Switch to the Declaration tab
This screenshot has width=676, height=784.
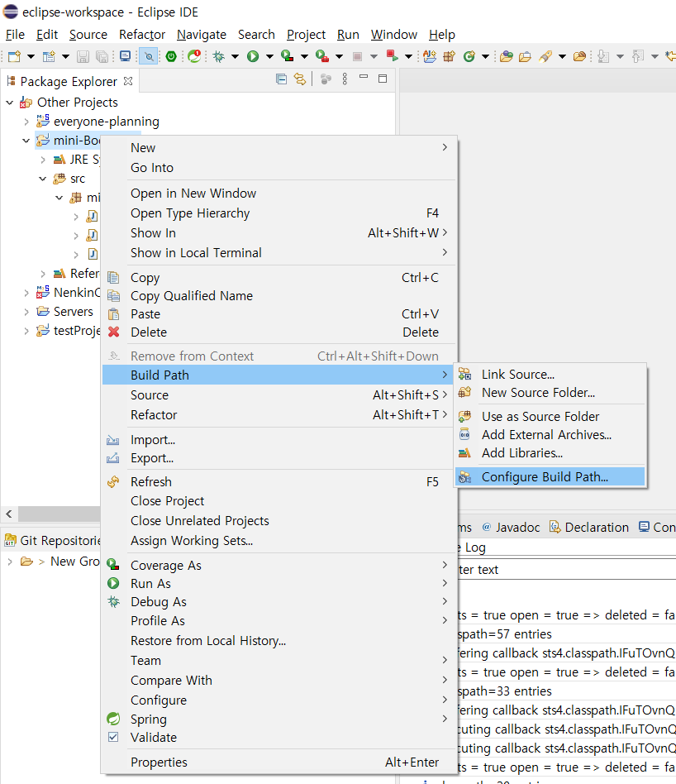tap(589, 528)
